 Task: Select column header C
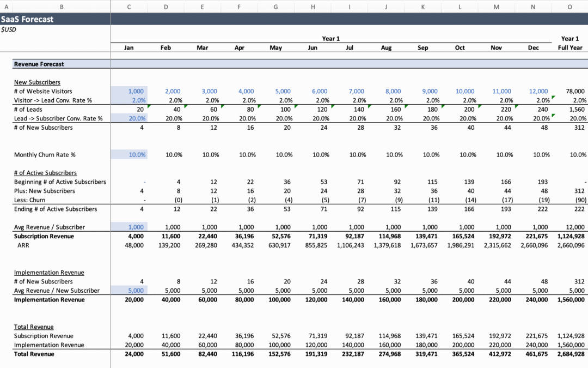pyautogui.click(x=129, y=7)
